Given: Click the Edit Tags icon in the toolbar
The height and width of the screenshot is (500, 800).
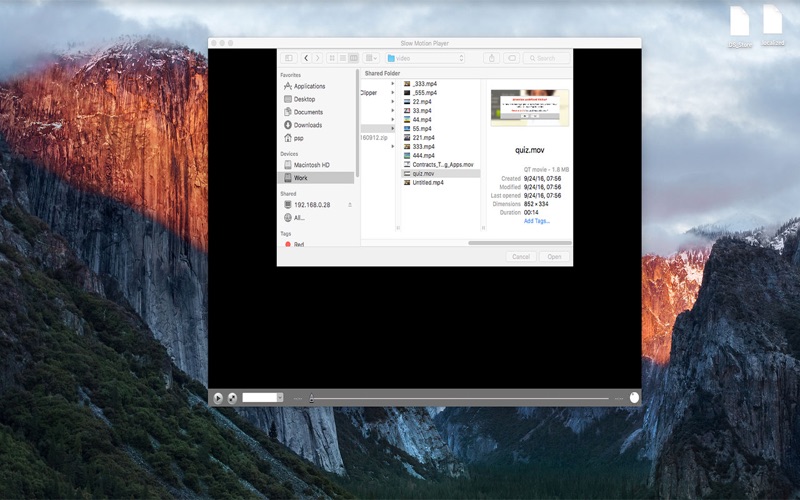Looking at the screenshot, I should 512,58.
